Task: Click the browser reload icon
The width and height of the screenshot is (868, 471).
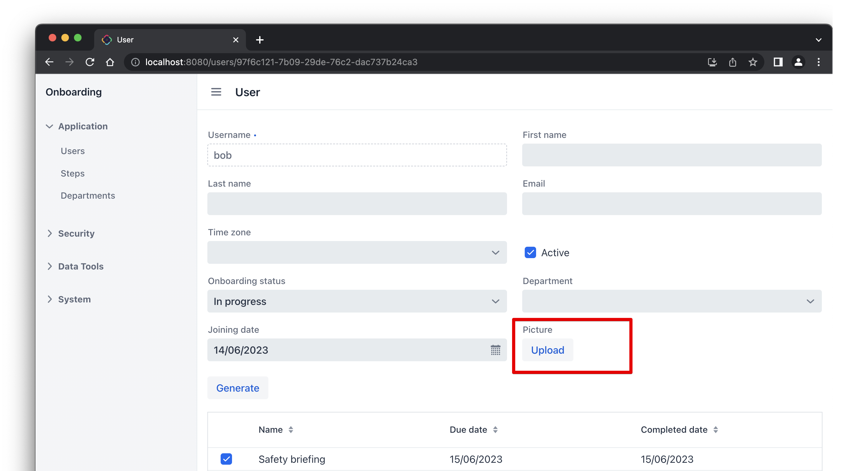Action: [x=90, y=62]
